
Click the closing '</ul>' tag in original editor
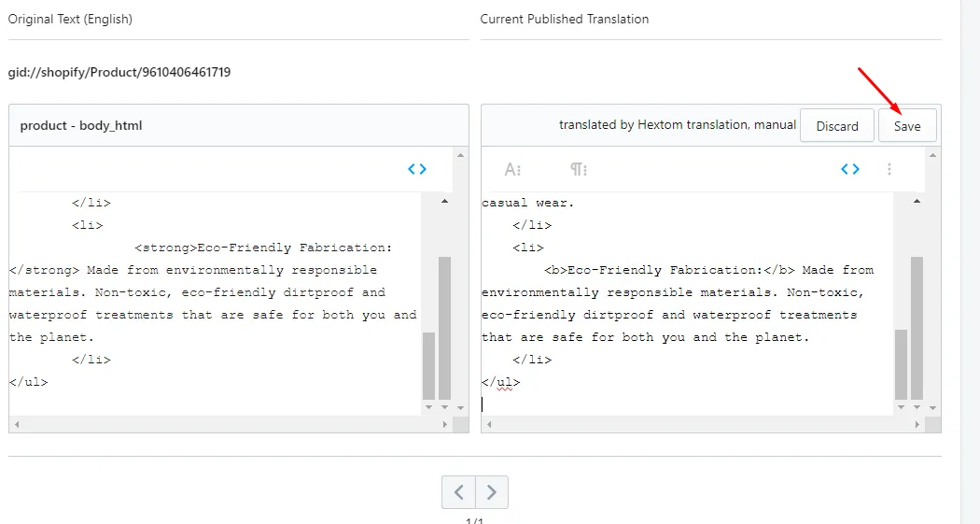29,382
